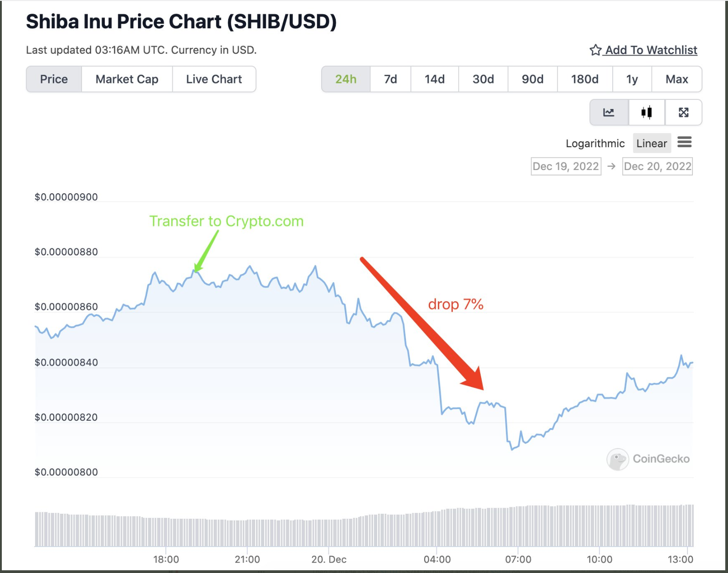Click the fullscreen expand icon
The height and width of the screenshot is (573, 728).
click(683, 112)
